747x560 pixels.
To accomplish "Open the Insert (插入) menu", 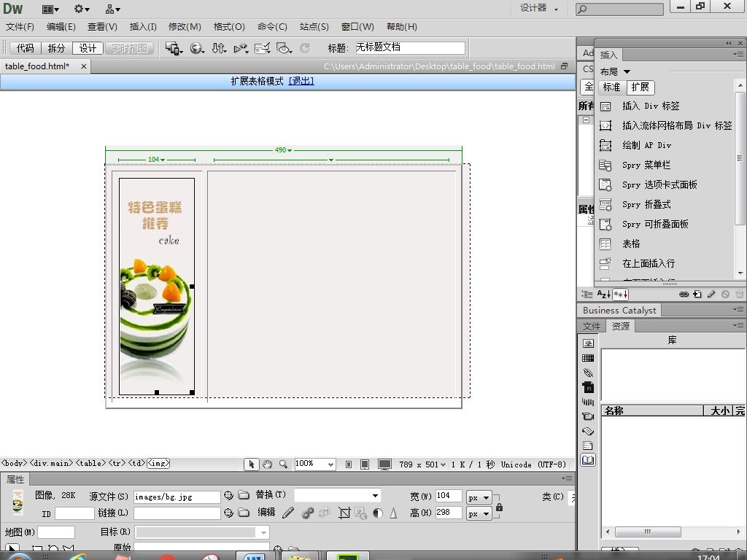I will (142, 27).
